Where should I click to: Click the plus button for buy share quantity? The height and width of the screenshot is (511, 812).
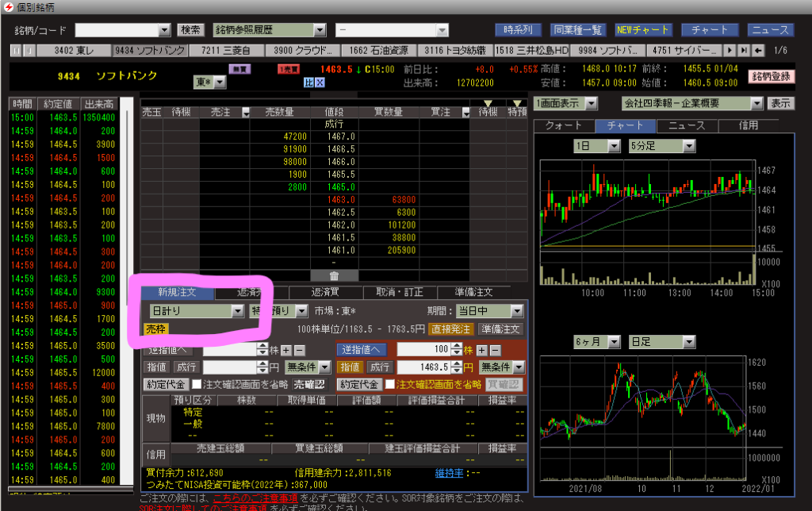(481, 351)
